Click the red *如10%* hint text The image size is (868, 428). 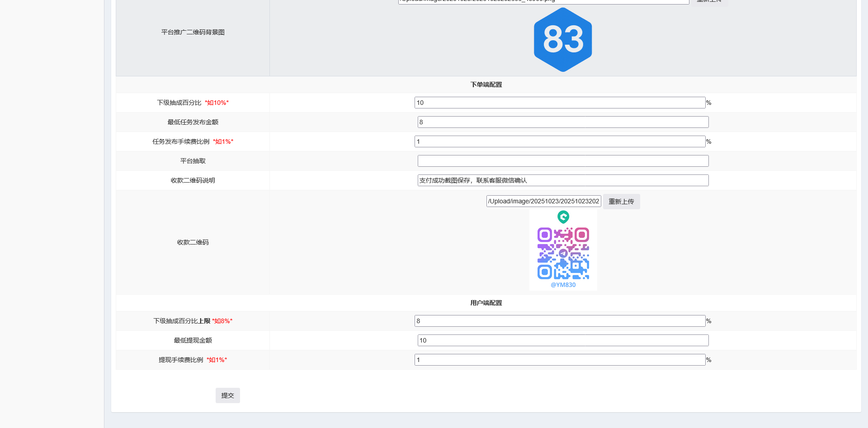(217, 103)
